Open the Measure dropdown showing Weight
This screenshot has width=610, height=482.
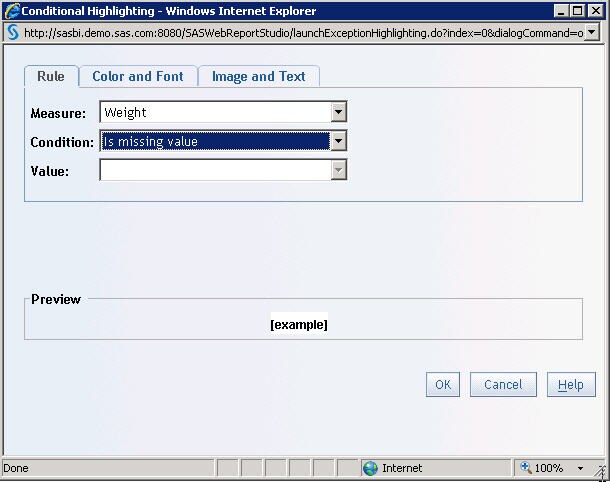coord(338,113)
